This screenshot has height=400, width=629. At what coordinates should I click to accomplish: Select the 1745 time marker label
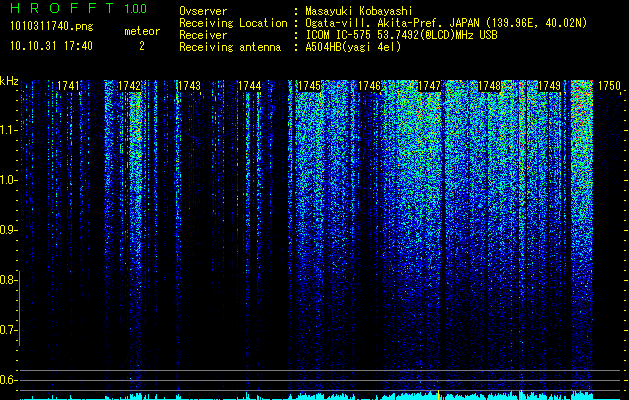click(309, 86)
